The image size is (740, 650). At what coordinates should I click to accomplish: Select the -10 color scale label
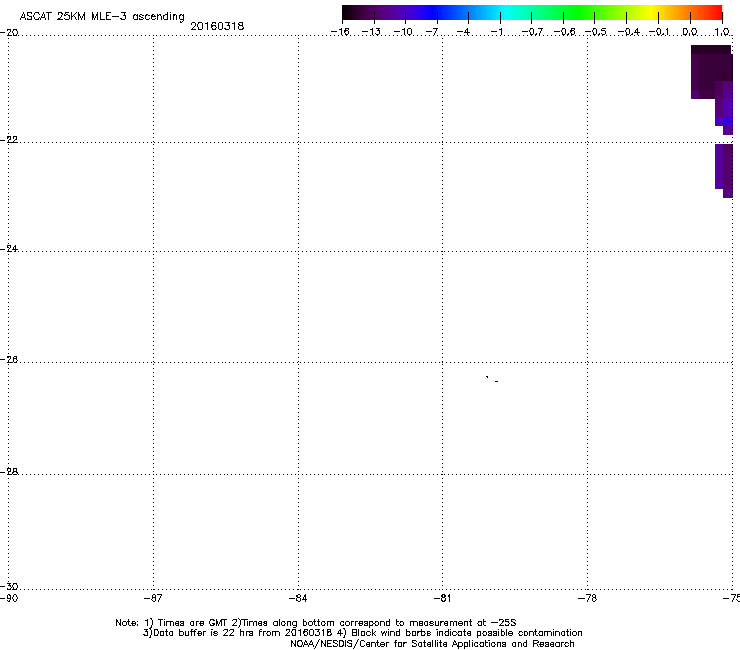click(403, 32)
